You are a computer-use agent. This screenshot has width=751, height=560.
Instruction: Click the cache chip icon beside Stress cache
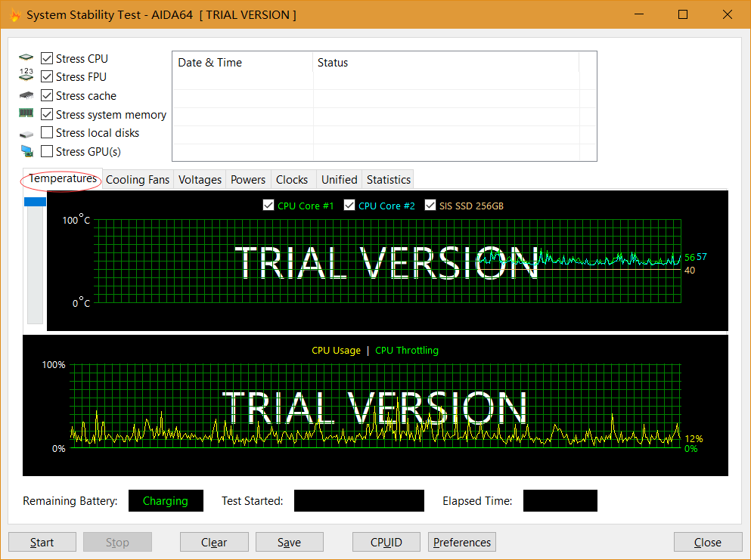(26, 95)
